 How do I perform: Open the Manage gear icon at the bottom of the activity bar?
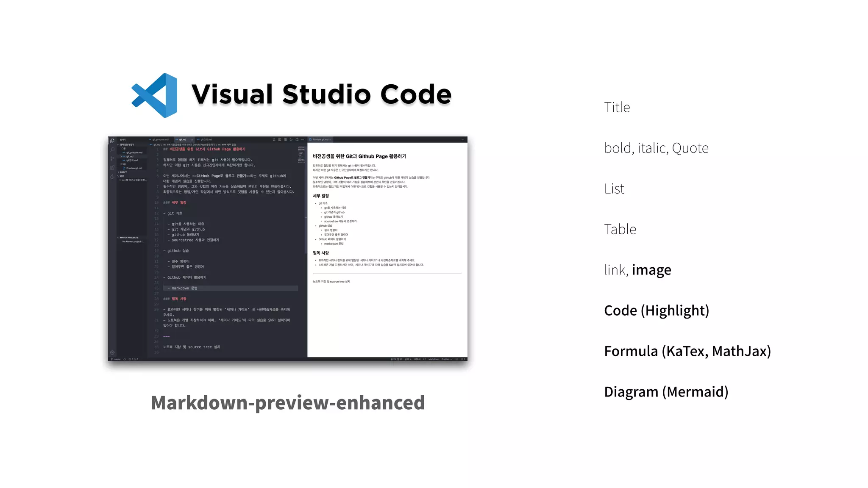(x=112, y=352)
